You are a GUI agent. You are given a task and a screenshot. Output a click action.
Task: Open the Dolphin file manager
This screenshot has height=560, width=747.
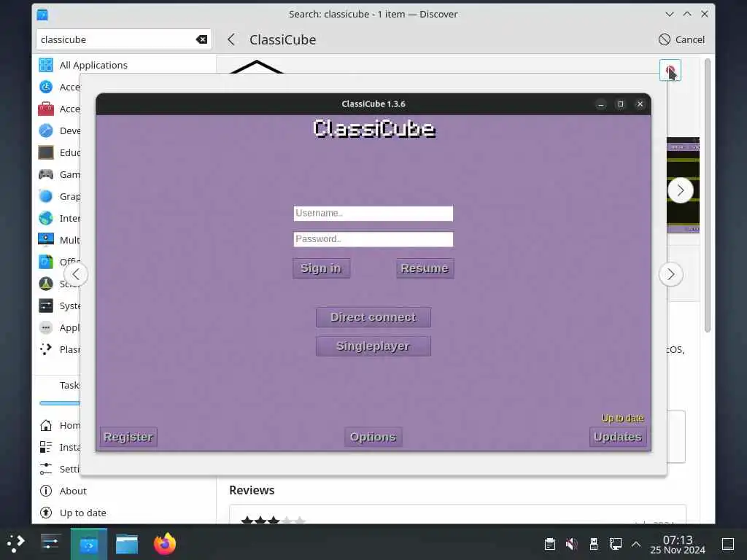127,544
